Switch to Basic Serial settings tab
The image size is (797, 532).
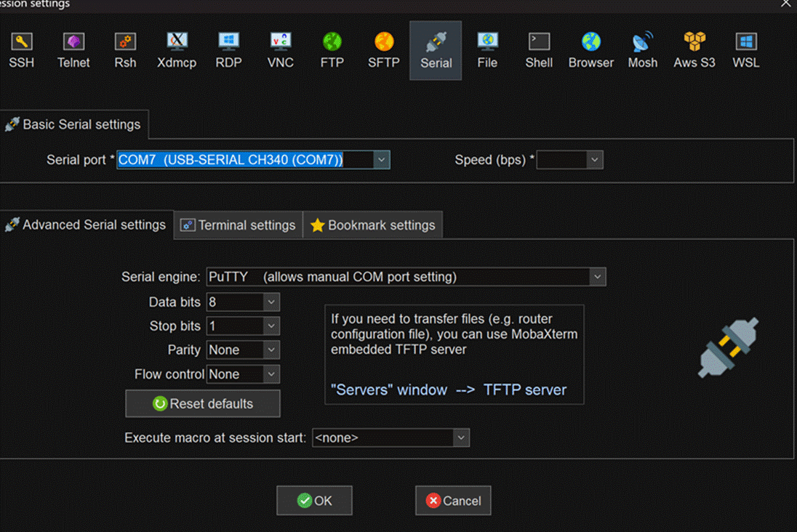click(x=73, y=124)
